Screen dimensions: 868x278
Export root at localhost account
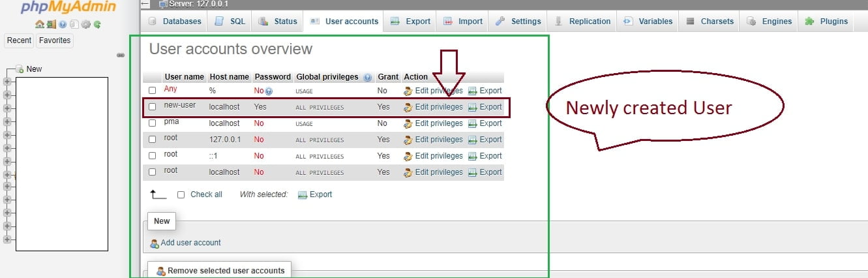485,172
